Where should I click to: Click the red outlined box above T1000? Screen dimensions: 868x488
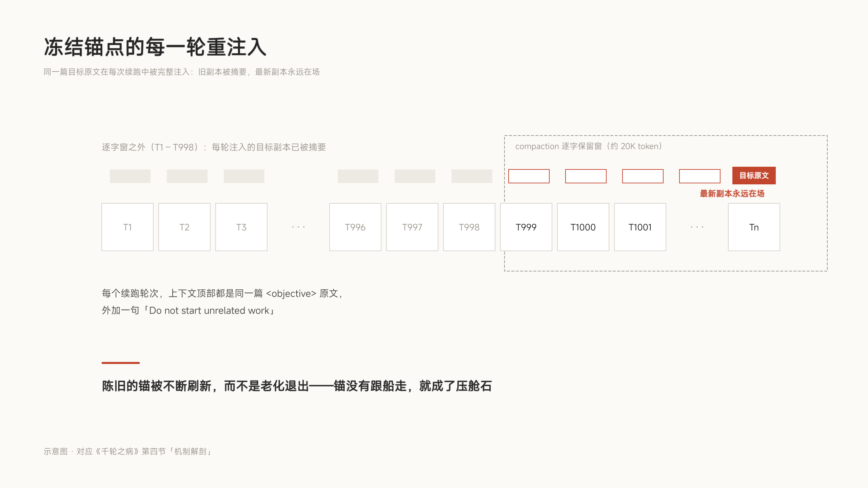coord(586,176)
